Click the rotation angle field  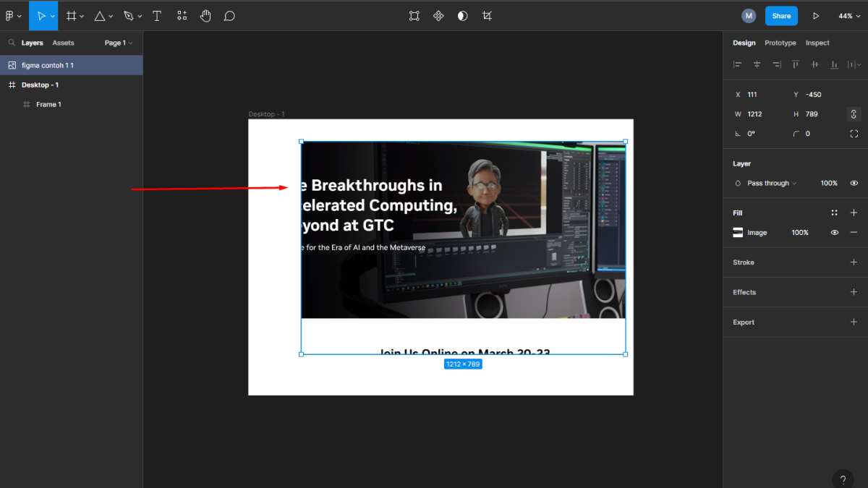pos(758,134)
